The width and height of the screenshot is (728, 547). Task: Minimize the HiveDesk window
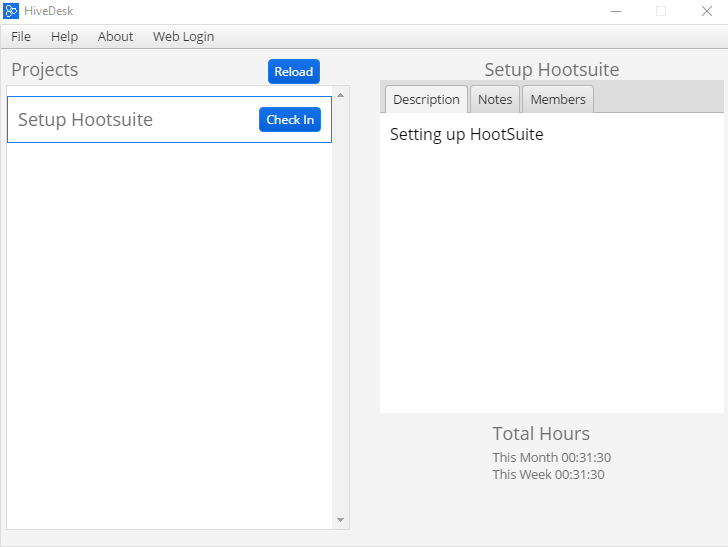point(616,11)
